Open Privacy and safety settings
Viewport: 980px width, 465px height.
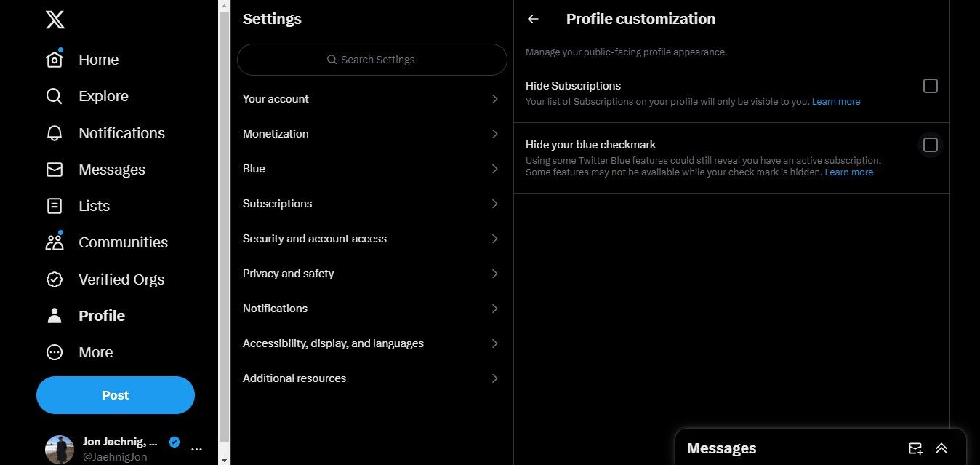[x=371, y=273]
